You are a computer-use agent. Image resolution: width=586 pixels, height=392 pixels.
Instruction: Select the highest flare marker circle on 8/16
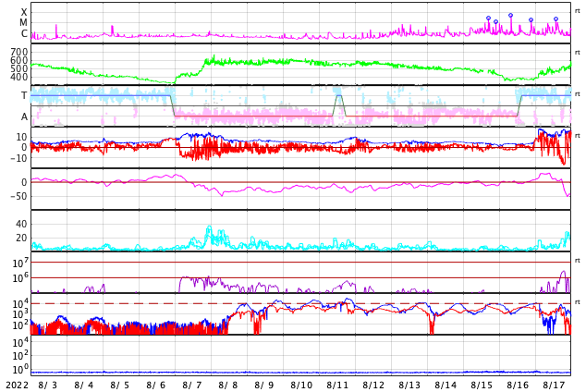[x=510, y=16]
